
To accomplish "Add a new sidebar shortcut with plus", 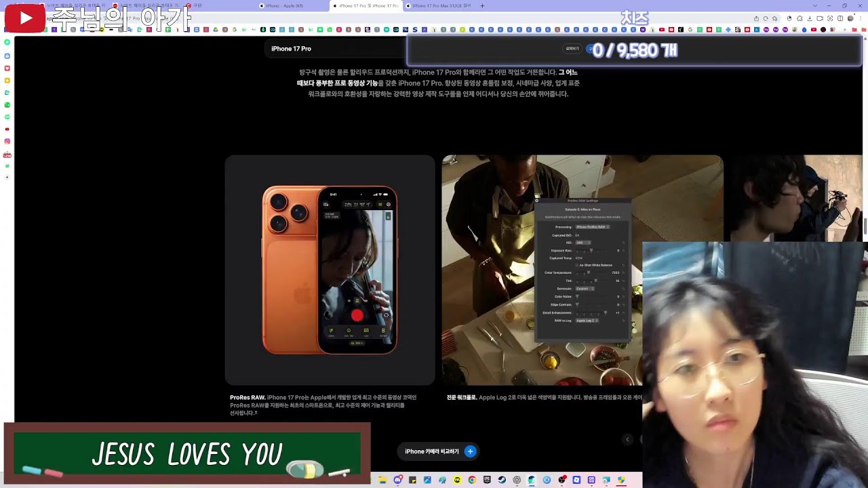I will (7, 177).
